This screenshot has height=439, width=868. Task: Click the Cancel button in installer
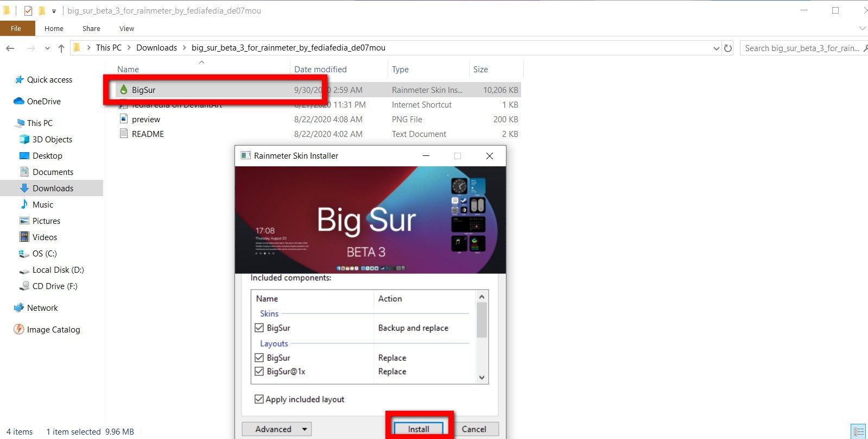[x=474, y=429]
